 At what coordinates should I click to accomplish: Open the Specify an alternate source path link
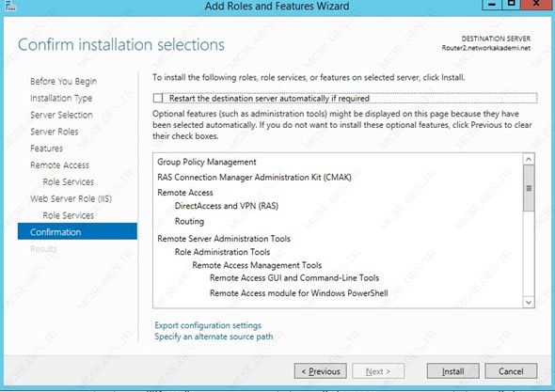[x=214, y=337]
